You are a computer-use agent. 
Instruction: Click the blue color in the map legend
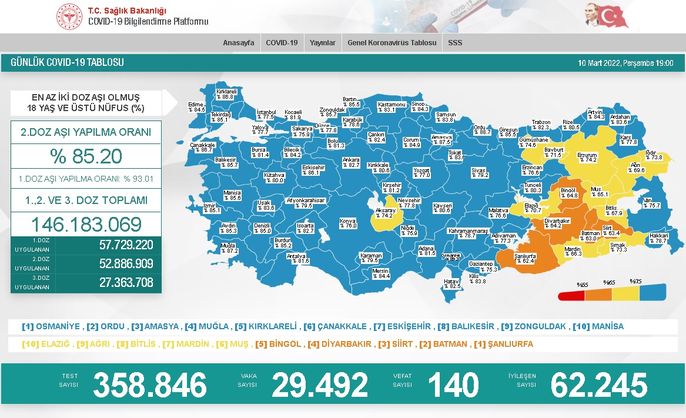point(653,296)
